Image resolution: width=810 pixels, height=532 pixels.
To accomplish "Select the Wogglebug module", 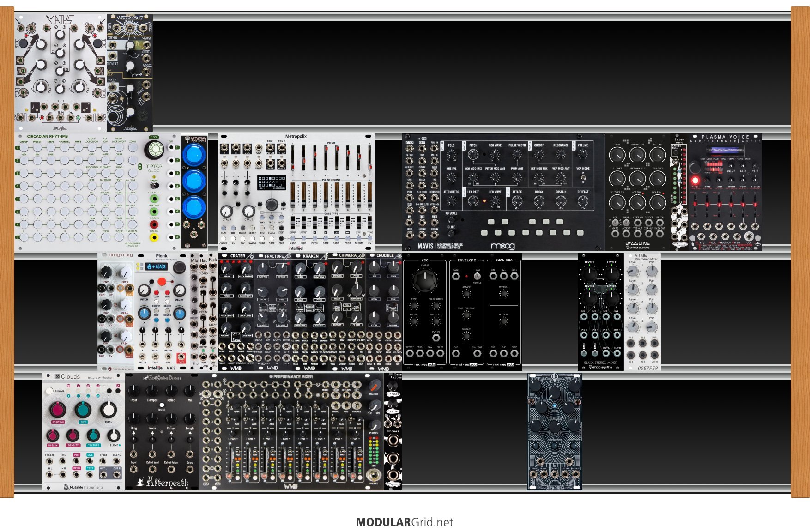I will pyautogui.click(x=130, y=73).
